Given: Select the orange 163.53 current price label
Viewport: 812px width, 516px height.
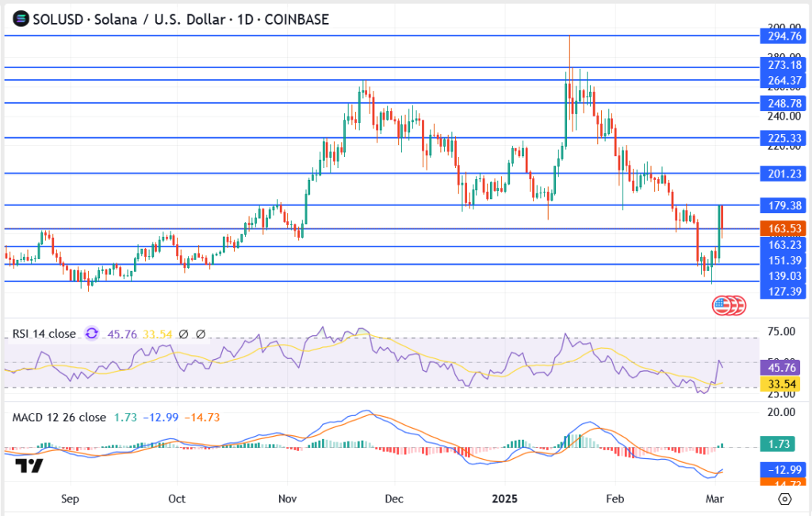Looking at the screenshot, I should click(x=781, y=229).
